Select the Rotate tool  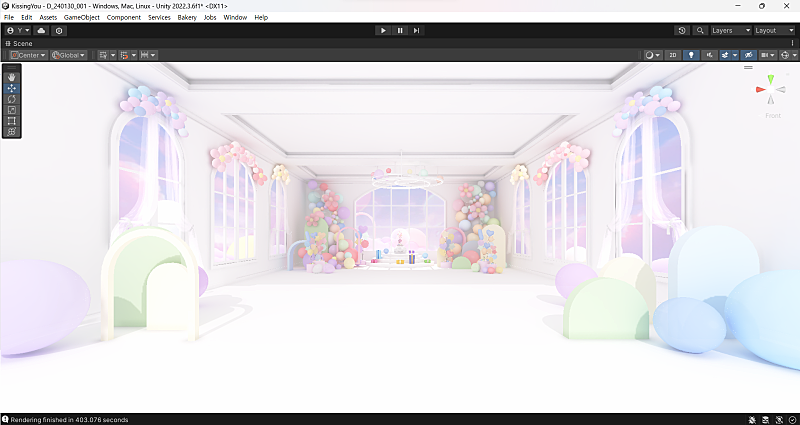click(11, 99)
